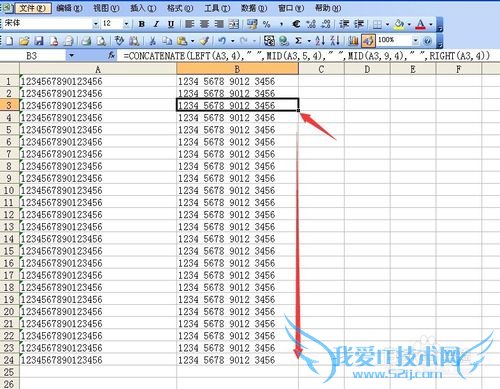Open the 100% zoom dropdown
Image resolution: width=500 pixels, height=389 pixels.
(x=415, y=40)
